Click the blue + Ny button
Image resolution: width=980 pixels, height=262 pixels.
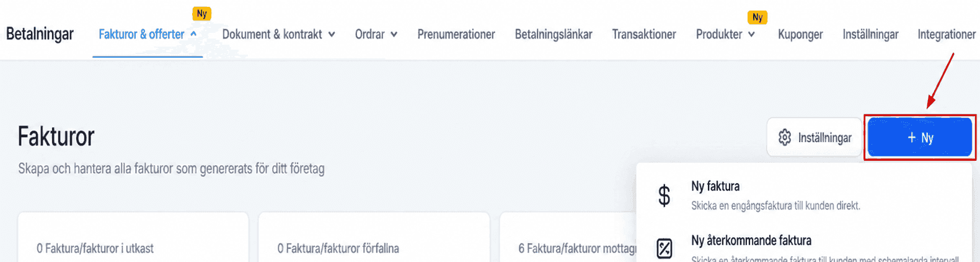(x=919, y=137)
